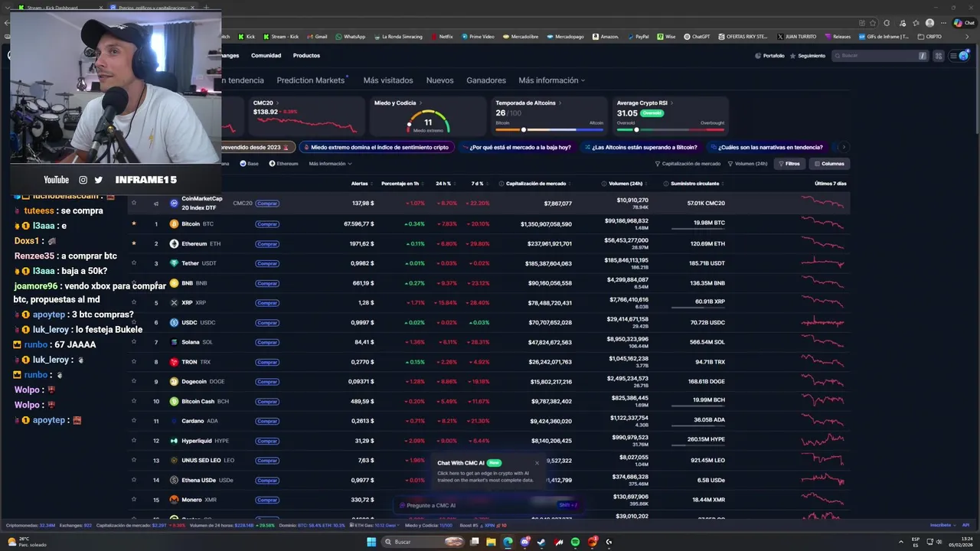980x551 pixels.
Task: Click Comprar in the Ethereum row
Action: point(267,243)
